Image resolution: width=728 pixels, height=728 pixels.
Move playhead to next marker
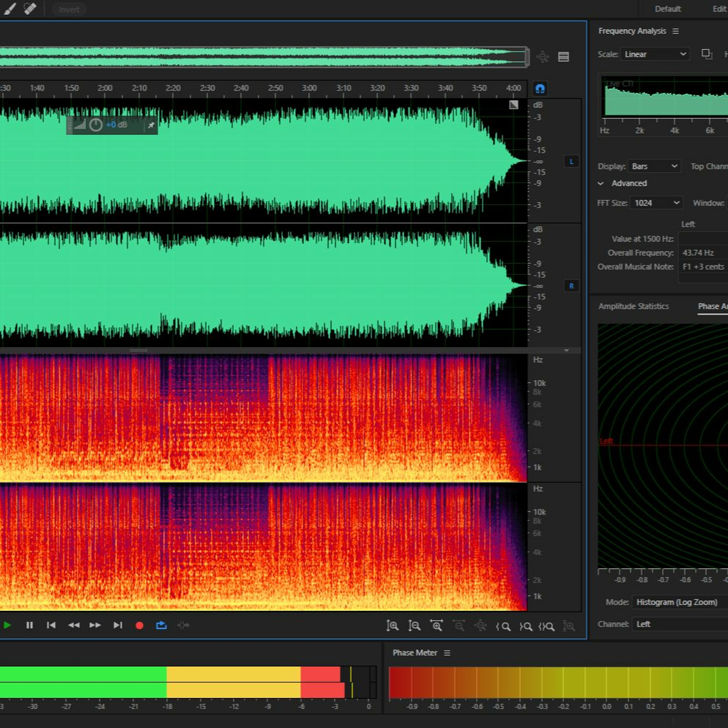117,626
